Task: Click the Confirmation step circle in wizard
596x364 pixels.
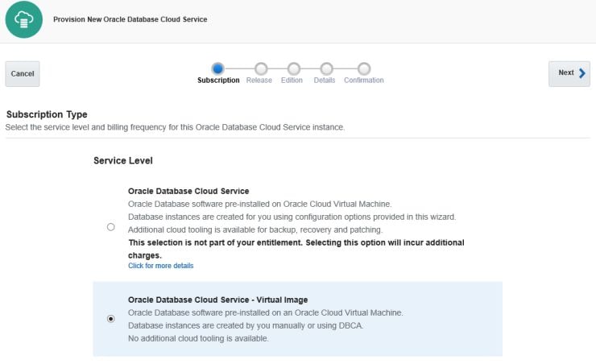Action: (x=364, y=68)
